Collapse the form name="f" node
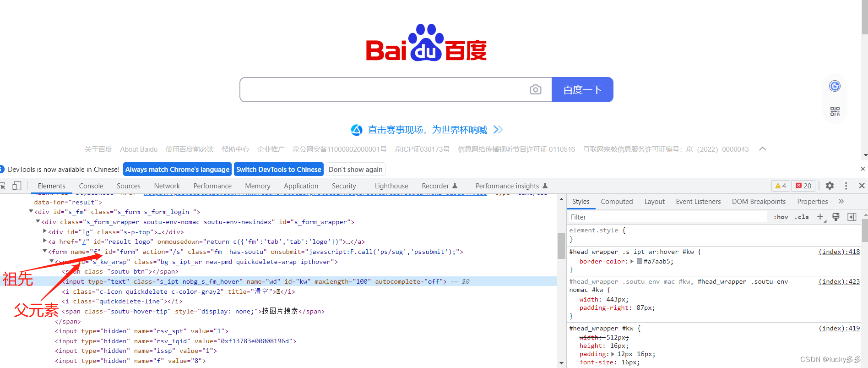 pos(45,251)
